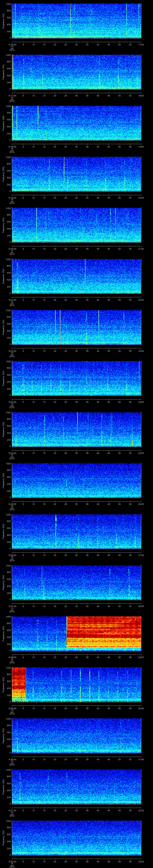This screenshot has width=153, height=868.
Task: Click the 9:17:00 start time label
Action: pos(12,96)
